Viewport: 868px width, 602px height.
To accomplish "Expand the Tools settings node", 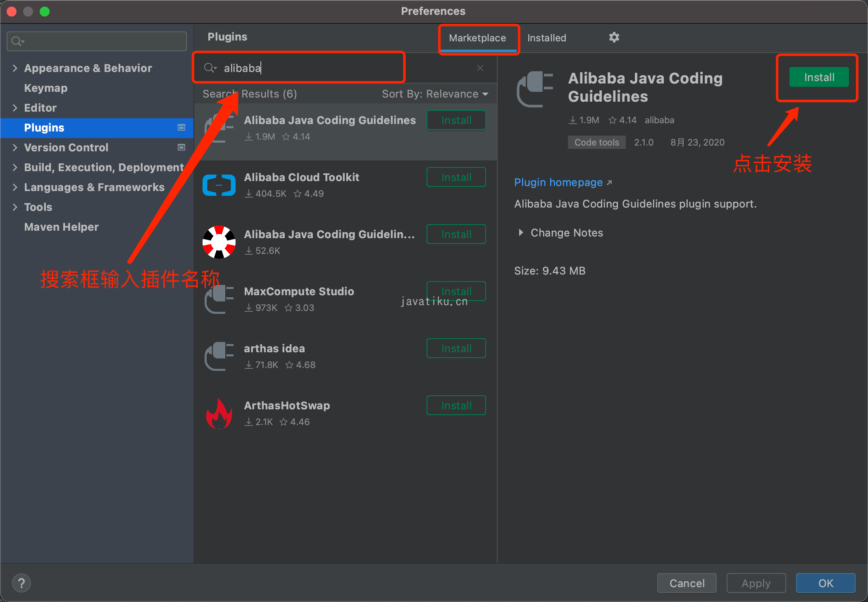I will click(15, 207).
